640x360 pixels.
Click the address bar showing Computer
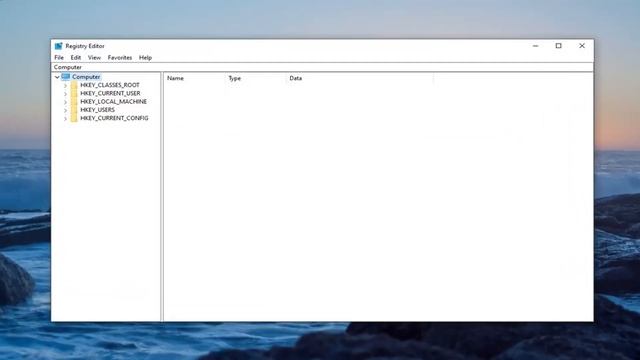point(322,67)
